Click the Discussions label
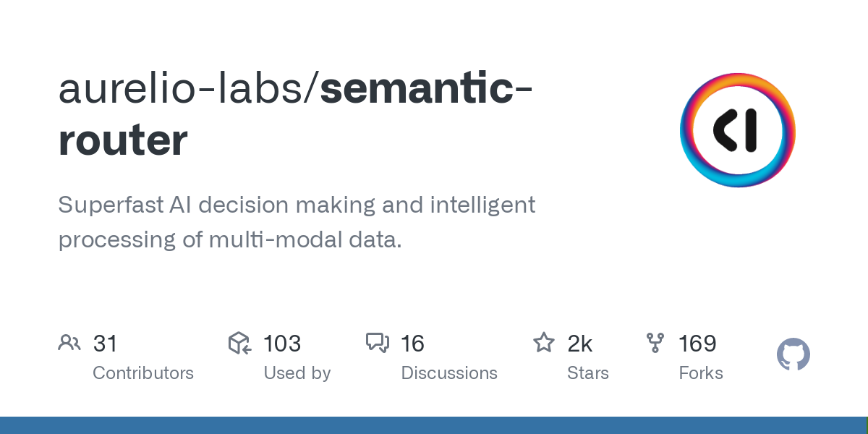 click(449, 373)
